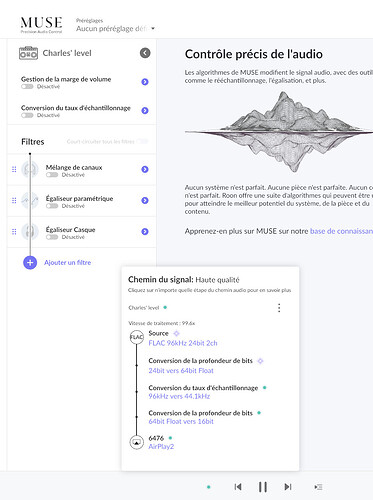
Task: Open the play queue icon
Action: [x=318, y=487]
